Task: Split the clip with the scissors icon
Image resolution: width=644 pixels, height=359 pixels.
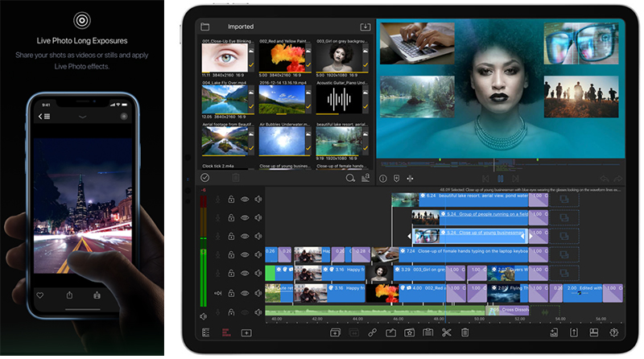Action: [x=447, y=332]
